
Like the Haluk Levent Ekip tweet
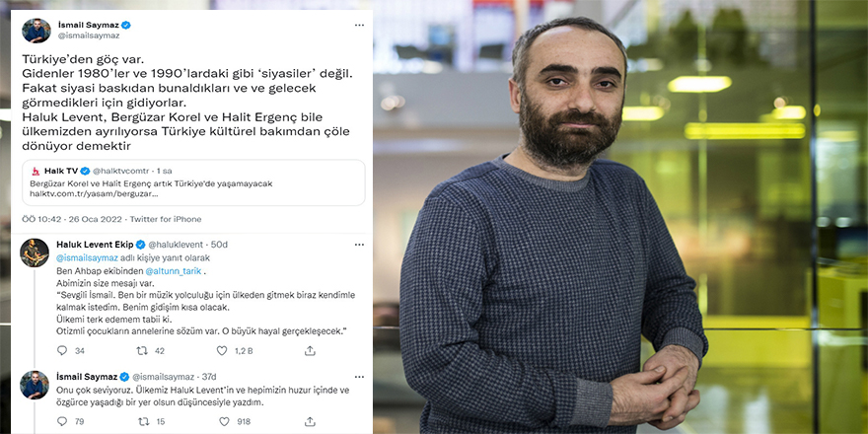(222, 350)
